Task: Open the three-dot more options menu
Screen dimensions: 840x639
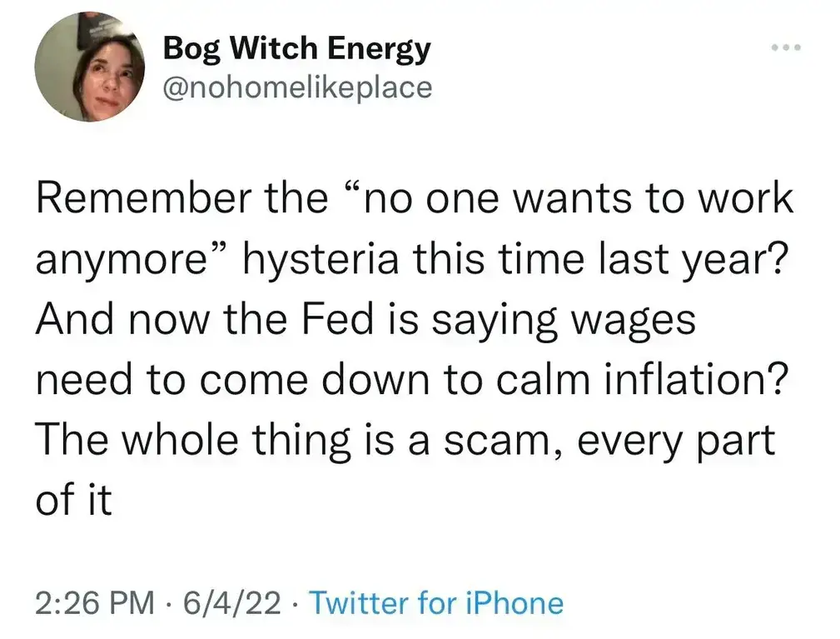Action: [x=786, y=47]
